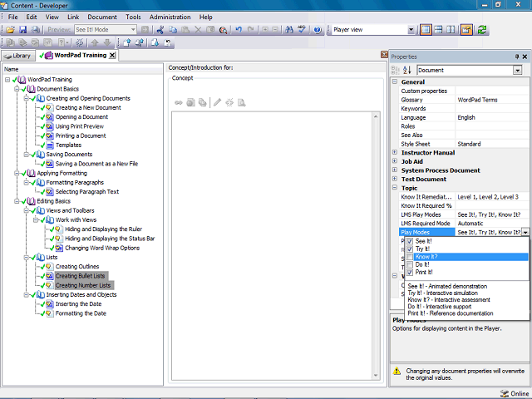Open the Document menu
The width and height of the screenshot is (532, 399).
click(102, 17)
